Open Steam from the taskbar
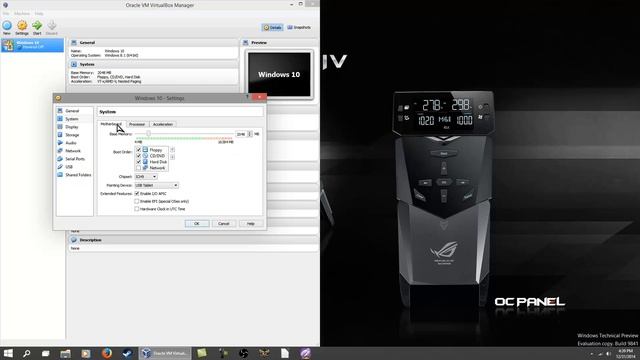Screen dimensions: 640x360 point(127,353)
